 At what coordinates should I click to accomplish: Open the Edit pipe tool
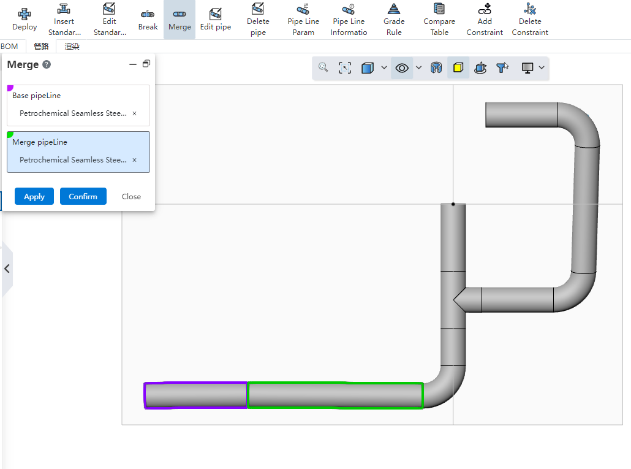point(215,20)
